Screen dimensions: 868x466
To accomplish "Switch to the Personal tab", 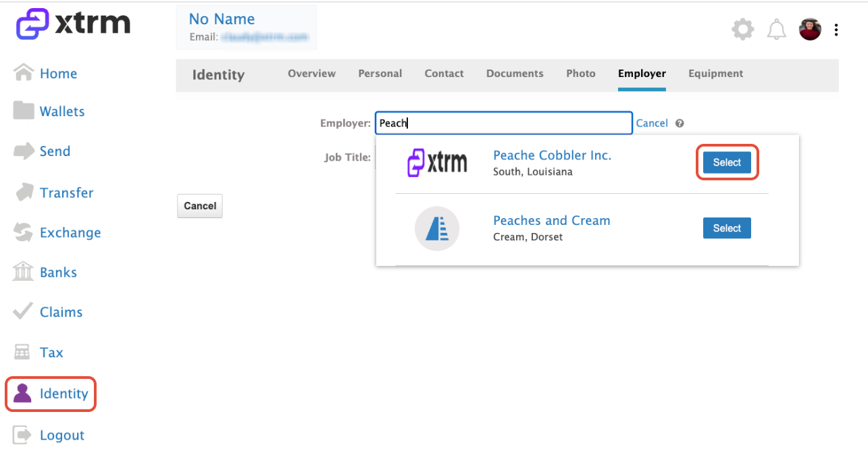I will point(380,74).
